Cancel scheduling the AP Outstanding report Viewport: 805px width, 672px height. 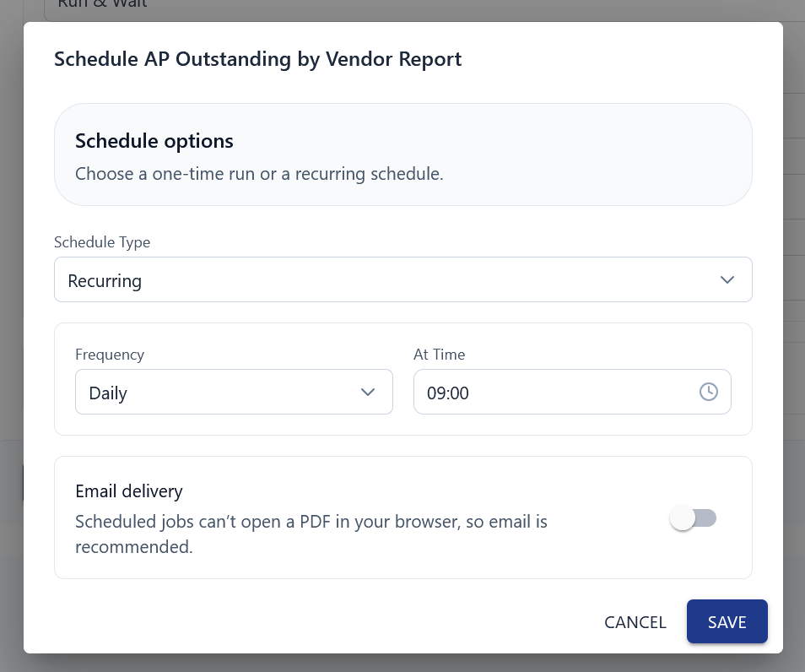tap(635, 621)
